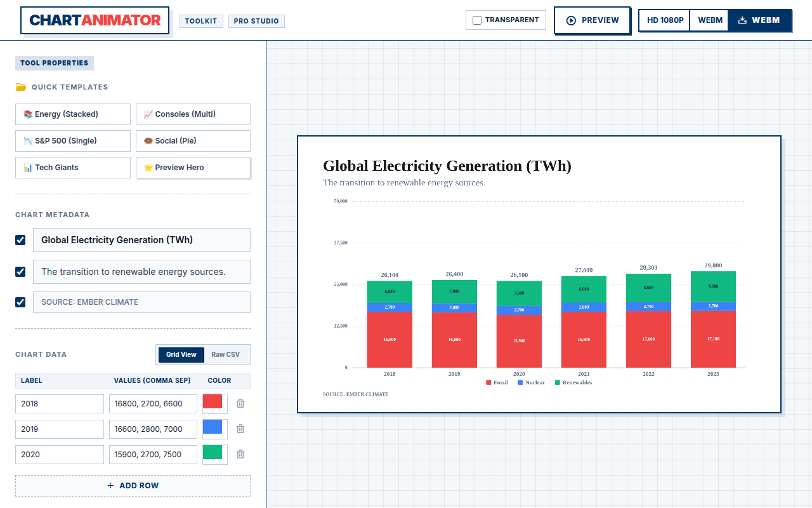Open the HD 1080P resolution selector
812x508 pixels.
click(x=665, y=20)
